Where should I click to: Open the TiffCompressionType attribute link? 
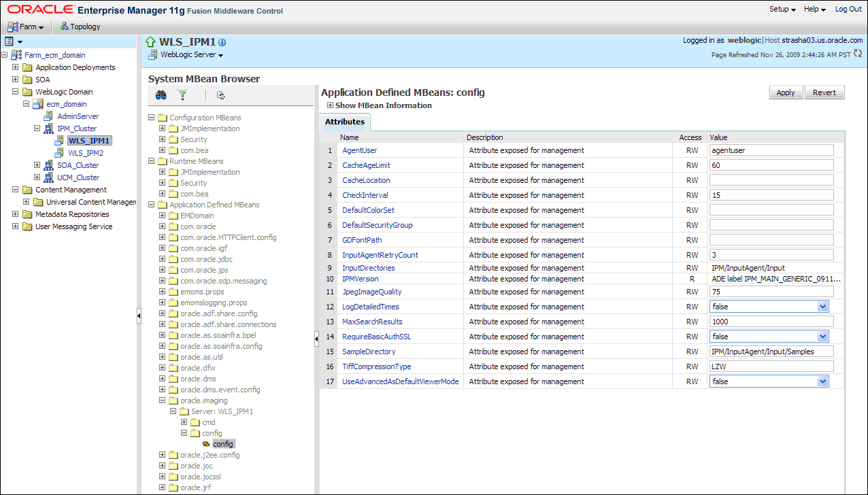tap(377, 366)
